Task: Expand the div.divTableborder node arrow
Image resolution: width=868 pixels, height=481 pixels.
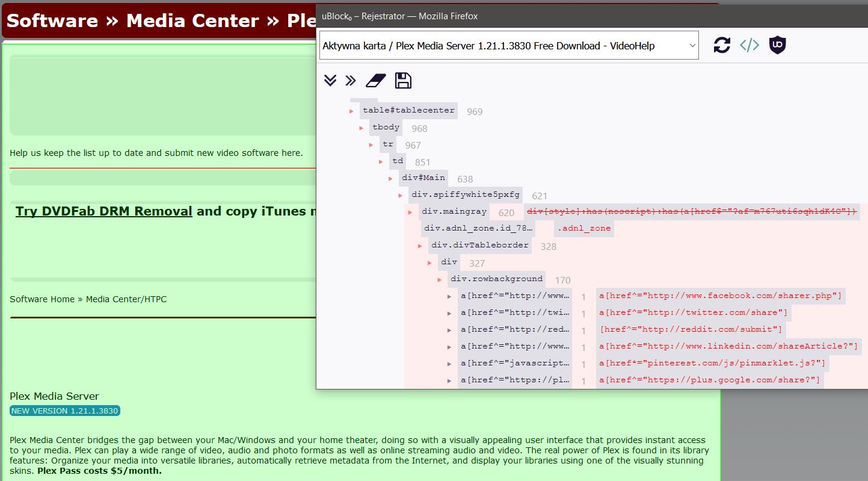Action: (420, 246)
